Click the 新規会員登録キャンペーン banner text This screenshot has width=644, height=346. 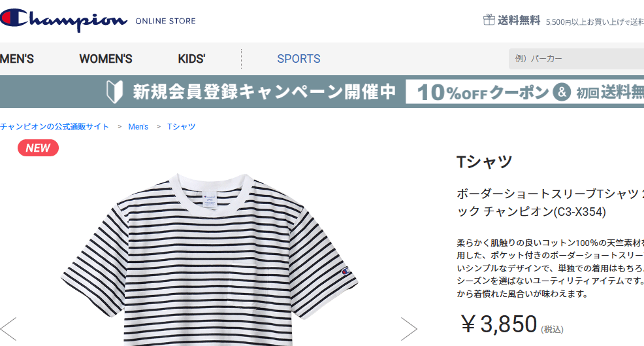[264, 92]
